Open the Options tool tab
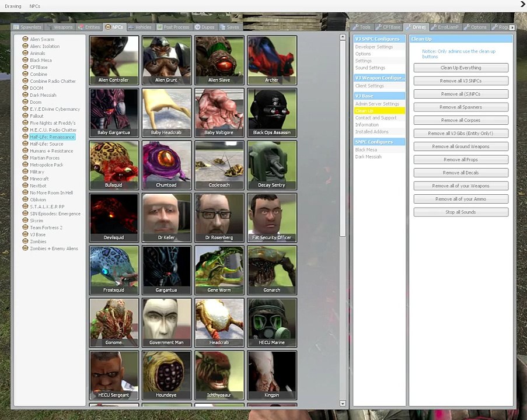This screenshot has height=420, width=527. pos(475,27)
